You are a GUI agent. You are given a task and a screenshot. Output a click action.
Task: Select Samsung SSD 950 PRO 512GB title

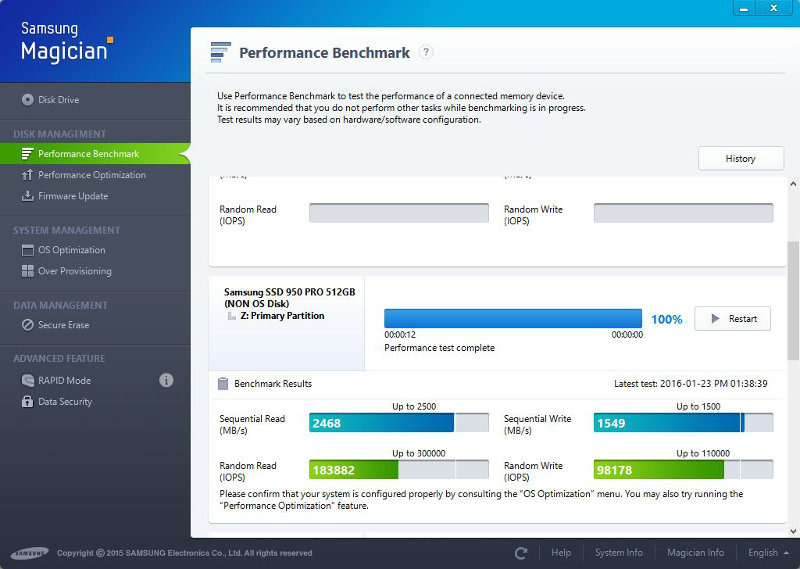pyautogui.click(x=289, y=292)
